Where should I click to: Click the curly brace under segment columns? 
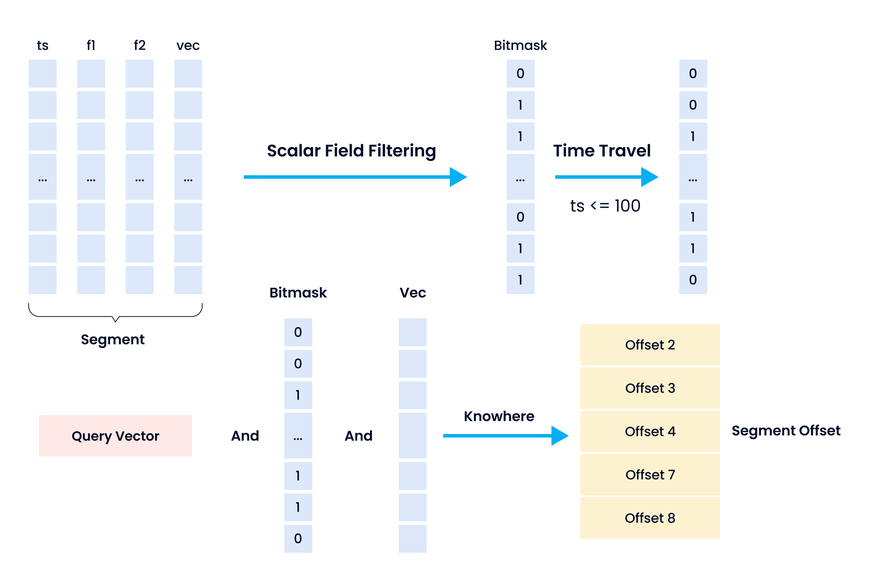coord(116,314)
